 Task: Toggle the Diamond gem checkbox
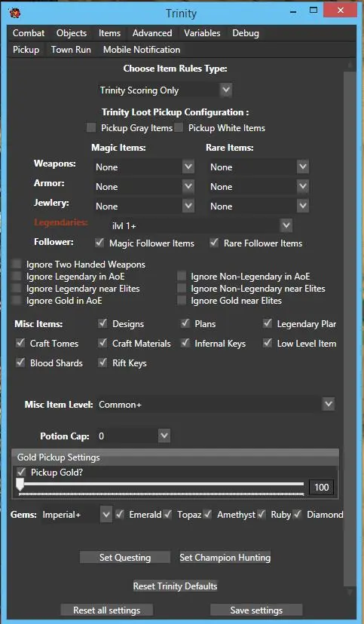point(298,514)
